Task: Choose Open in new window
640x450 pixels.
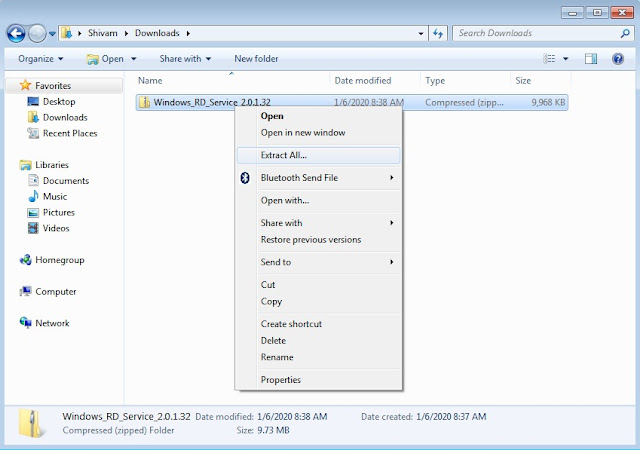Action: tap(303, 133)
